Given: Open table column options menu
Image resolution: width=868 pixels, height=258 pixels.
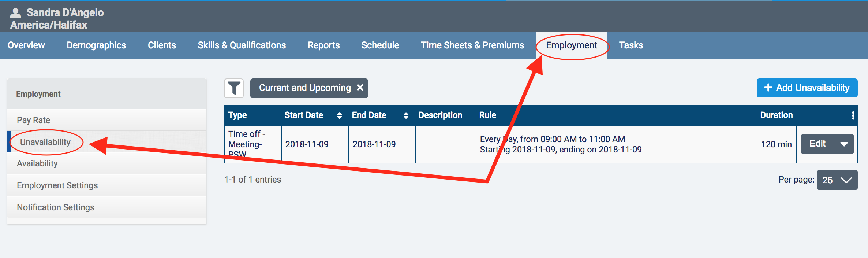Looking at the screenshot, I should coord(853,115).
